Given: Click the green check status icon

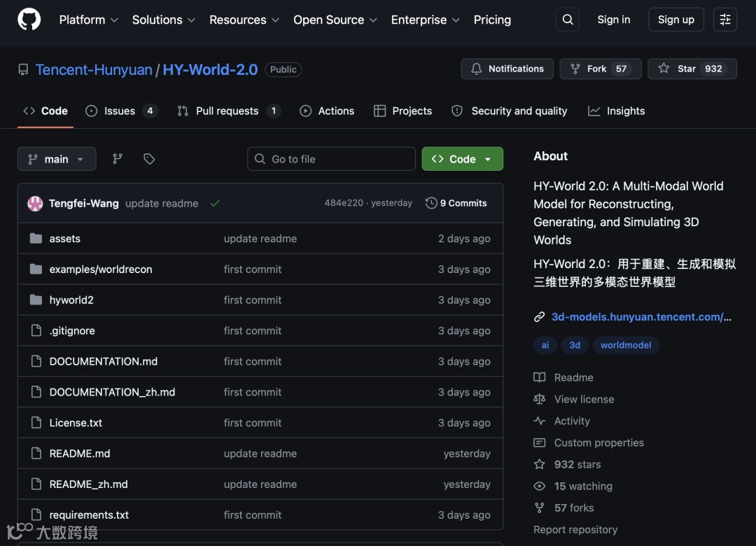Looking at the screenshot, I should point(215,204).
